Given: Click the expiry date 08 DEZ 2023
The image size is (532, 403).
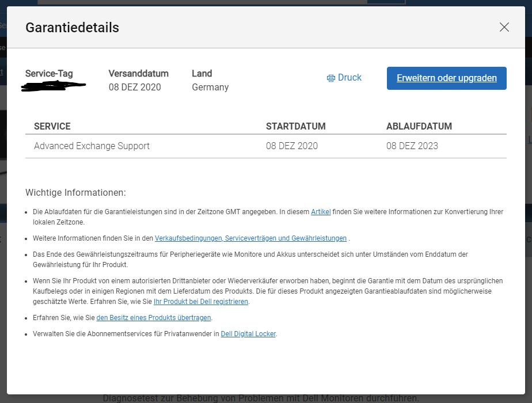Looking at the screenshot, I should click(x=412, y=146).
